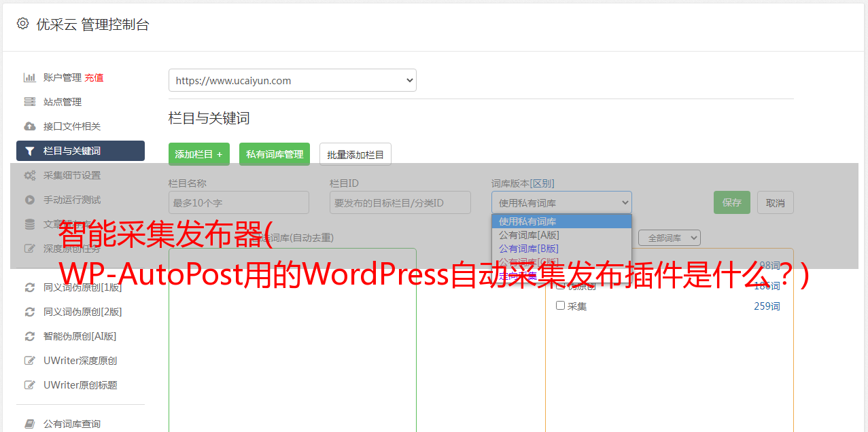Choose 公有词库[B版] from the dropdown list
Image resolution: width=868 pixels, height=432 pixels.
point(561,249)
